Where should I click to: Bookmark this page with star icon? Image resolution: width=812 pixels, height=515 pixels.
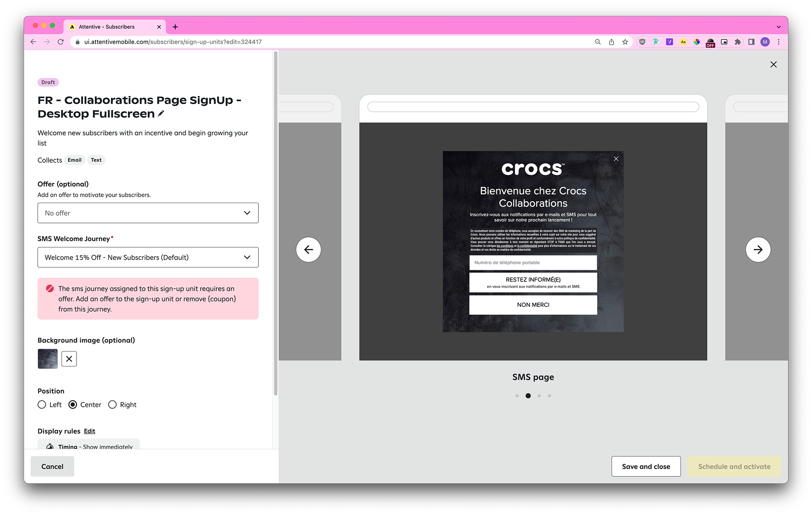pos(625,42)
